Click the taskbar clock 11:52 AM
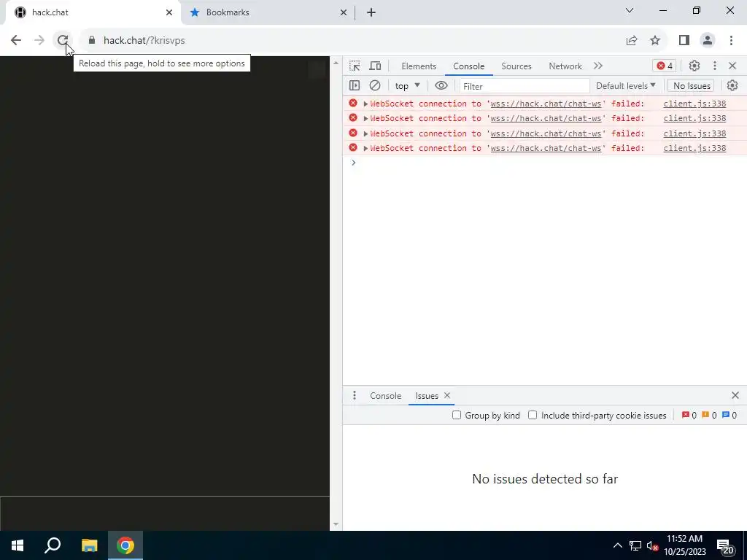The width and height of the screenshot is (747, 560). (684, 539)
